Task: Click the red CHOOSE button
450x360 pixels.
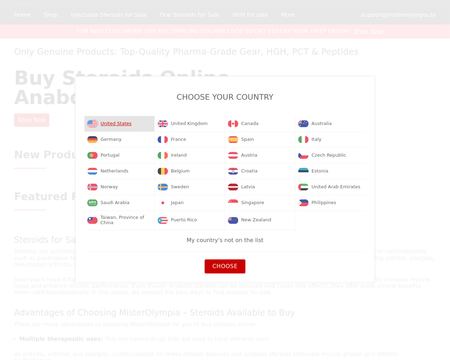Action: pos(225,266)
